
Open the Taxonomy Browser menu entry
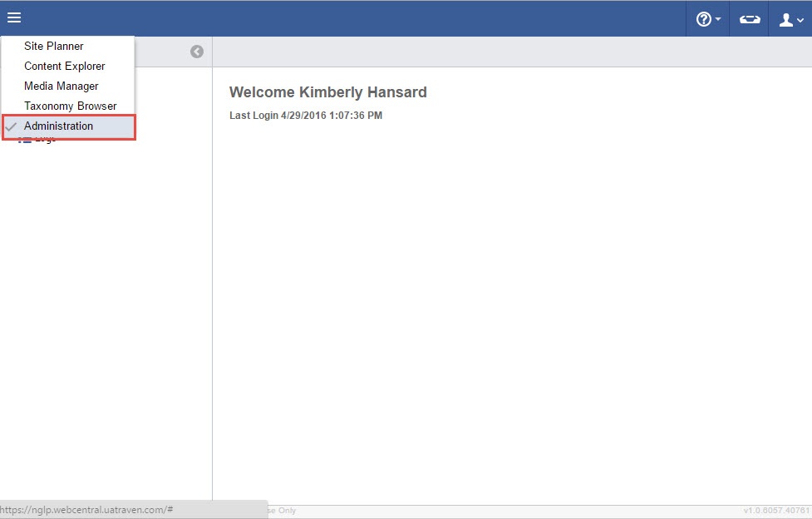pos(71,106)
